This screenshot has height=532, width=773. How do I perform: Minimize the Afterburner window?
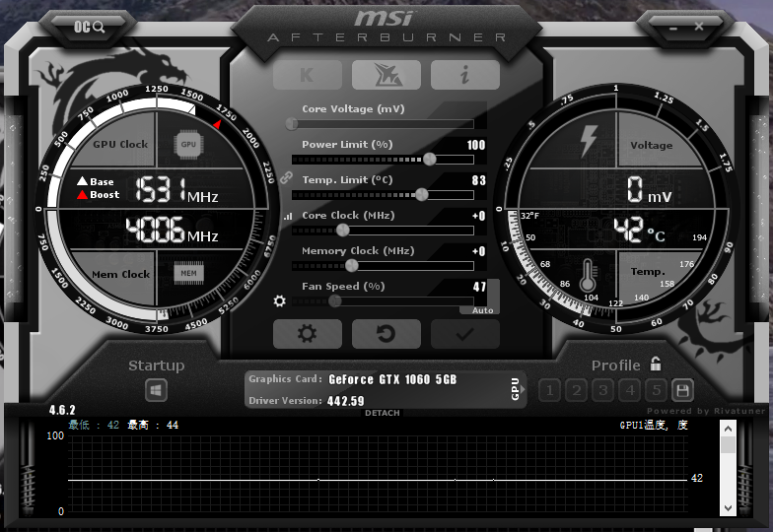[673, 28]
